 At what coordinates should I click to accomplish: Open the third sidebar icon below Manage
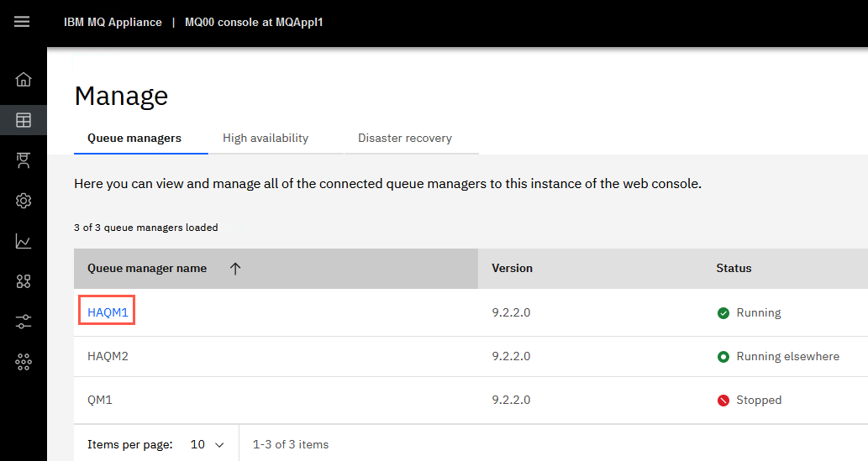tap(24, 160)
